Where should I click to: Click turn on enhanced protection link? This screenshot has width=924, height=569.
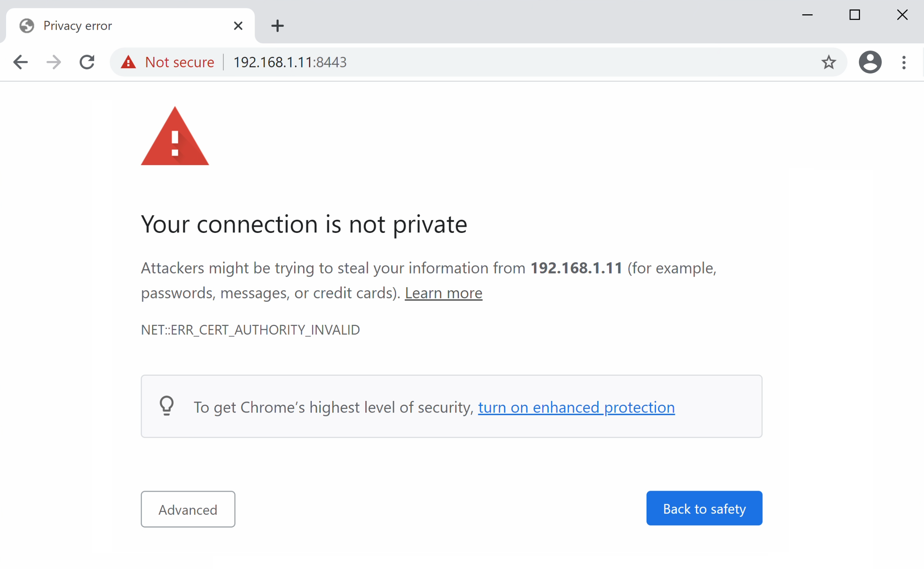[576, 407]
